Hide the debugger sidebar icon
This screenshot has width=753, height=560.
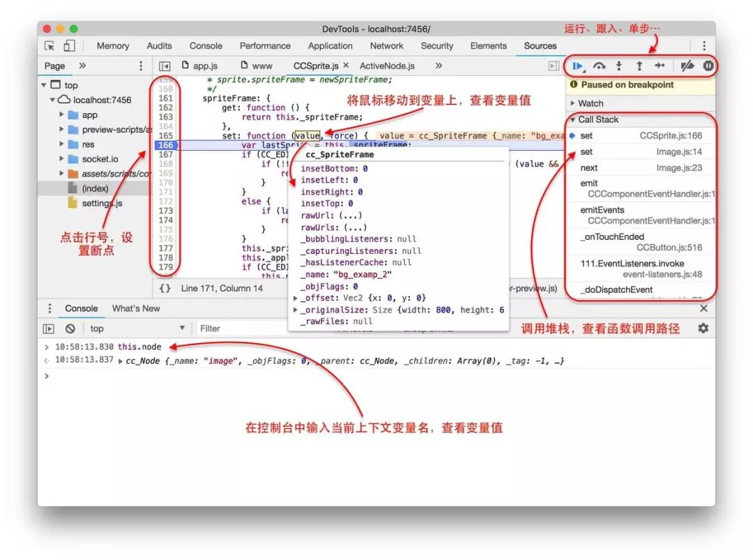coord(554,66)
